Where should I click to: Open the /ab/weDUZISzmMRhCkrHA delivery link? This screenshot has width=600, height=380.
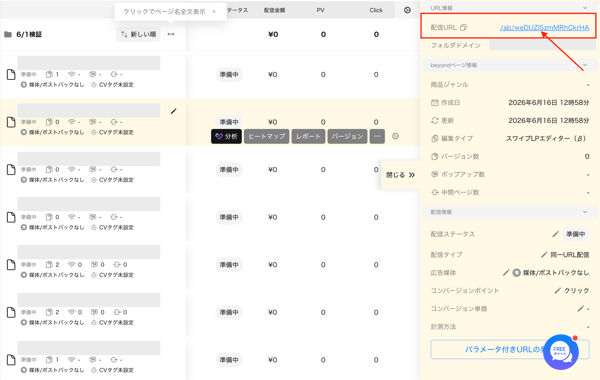pos(545,28)
